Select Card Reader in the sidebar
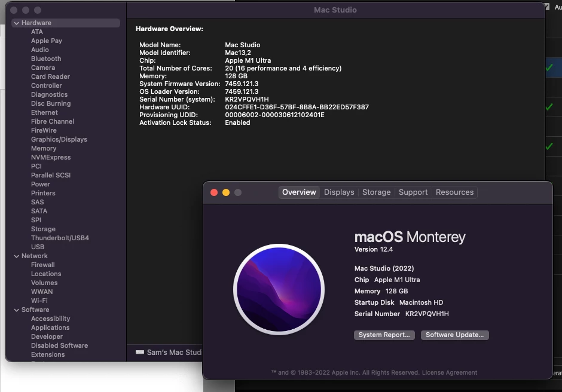This screenshot has height=392, width=562. pos(51,76)
